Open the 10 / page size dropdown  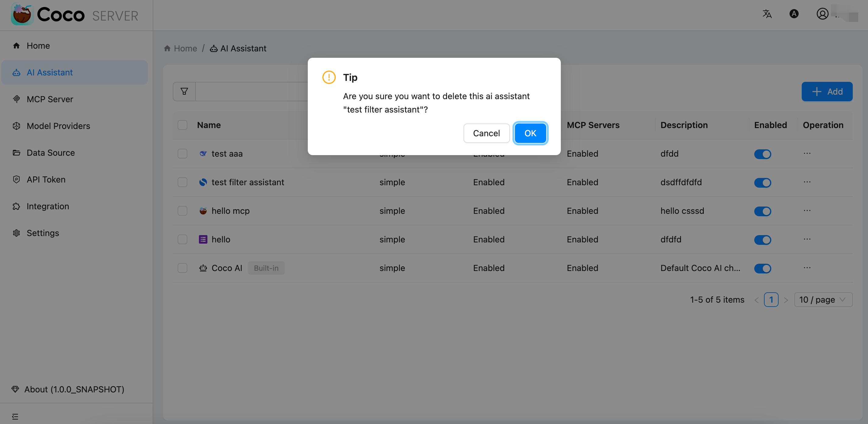click(823, 300)
